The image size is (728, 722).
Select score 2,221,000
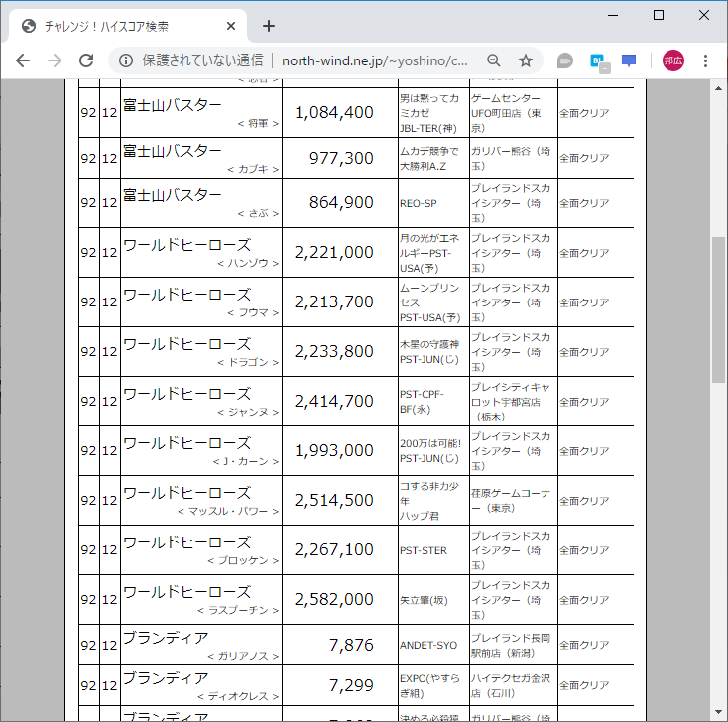tap(334, 252)
